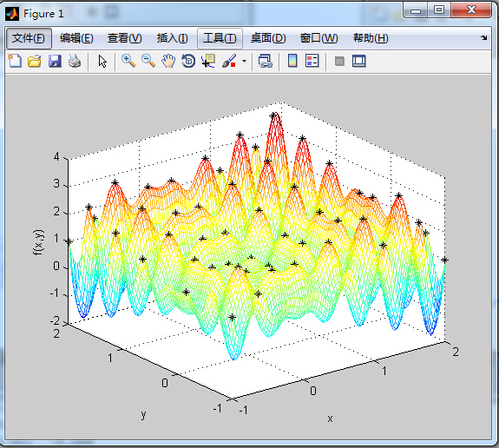Open the 工具(T) menu
This screenshot has height=448, width=499.
(220, 38)
